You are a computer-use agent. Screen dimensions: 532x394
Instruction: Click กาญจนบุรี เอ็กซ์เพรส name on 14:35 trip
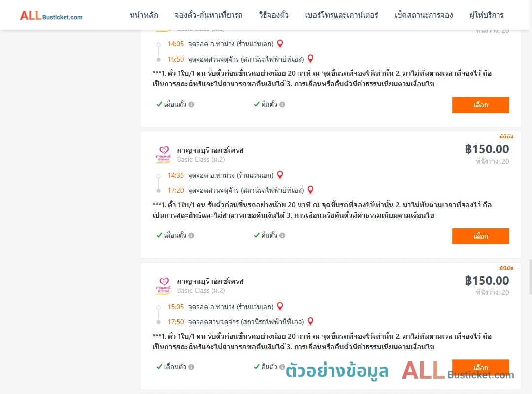point(210,150)
